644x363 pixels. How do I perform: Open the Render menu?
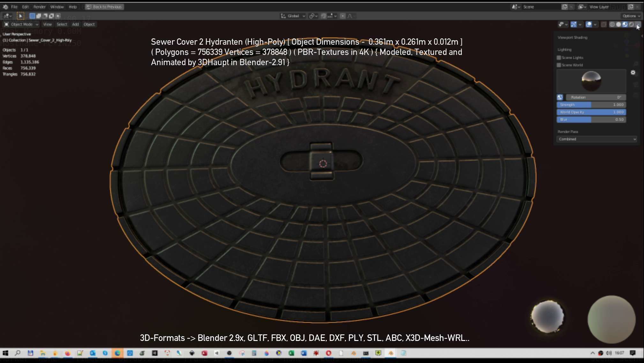pos(40,7)
